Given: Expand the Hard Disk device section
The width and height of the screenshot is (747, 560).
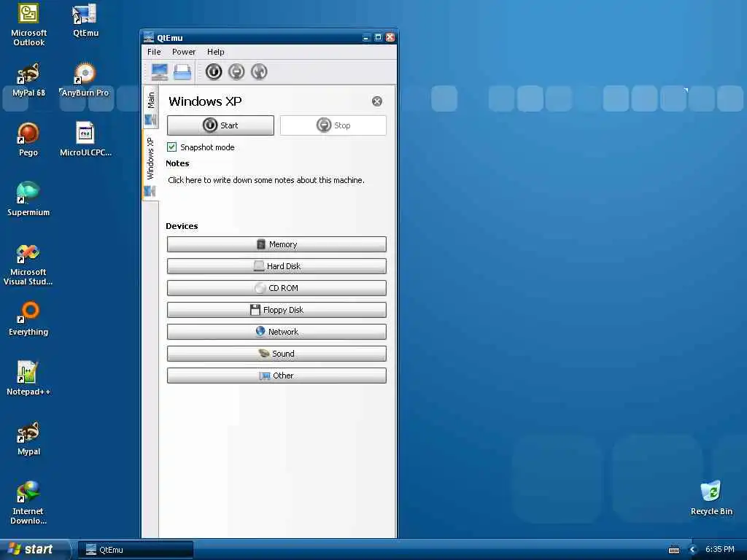Looking at the screenshot, I should (x=276, y=266).
